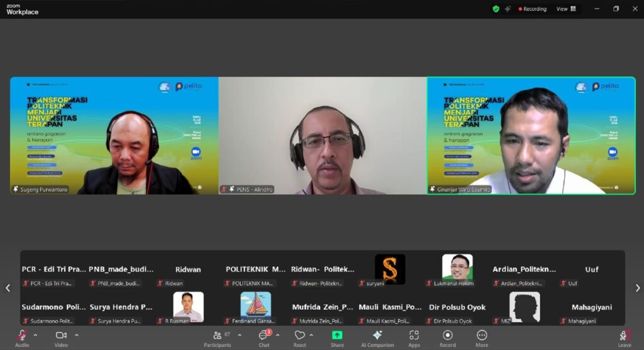Open the Participants panel
Viewport: 644px width, 350px height.
217,337
